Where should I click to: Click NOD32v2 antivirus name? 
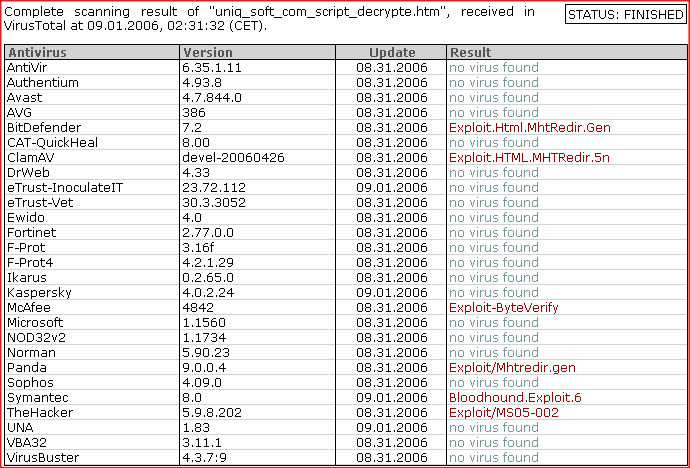click(x=37, y=337)
